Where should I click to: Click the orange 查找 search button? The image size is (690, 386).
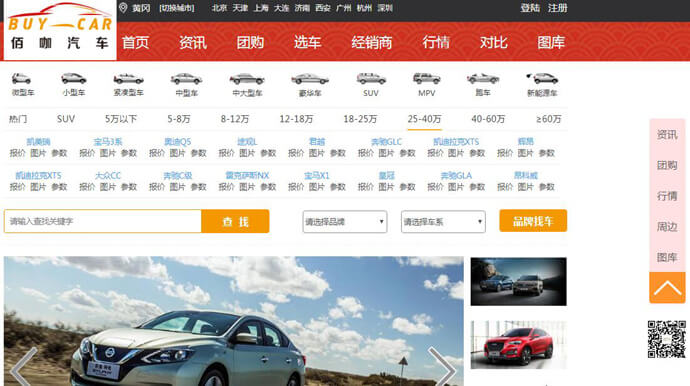pos(235,221)
